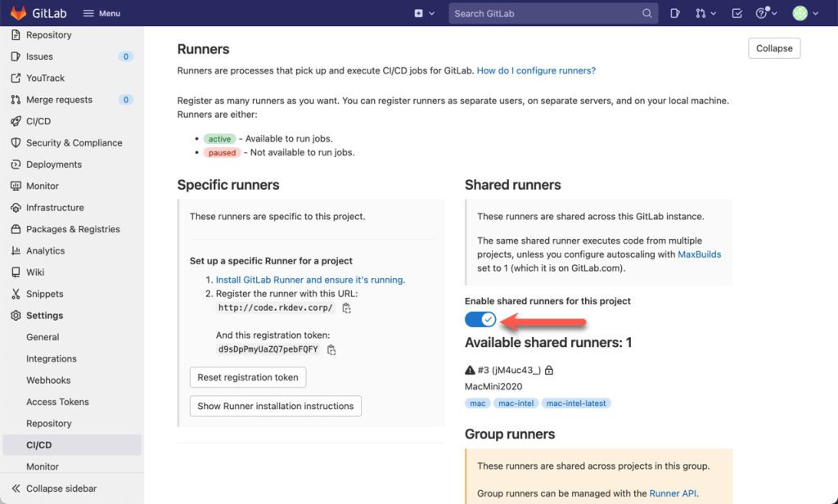Click the Repository file icon in sidebar
Viewport: 838px width, 504px height.
click(16, 34)
